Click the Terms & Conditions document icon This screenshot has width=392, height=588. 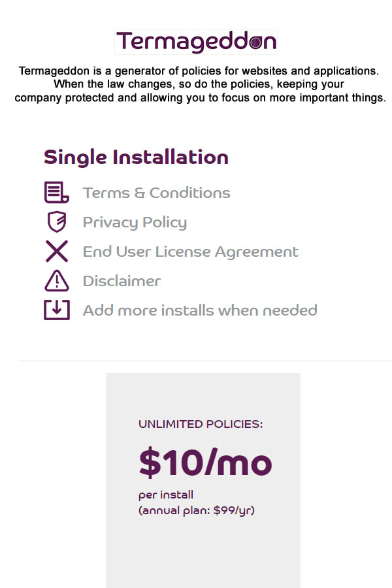pos(57,192)
